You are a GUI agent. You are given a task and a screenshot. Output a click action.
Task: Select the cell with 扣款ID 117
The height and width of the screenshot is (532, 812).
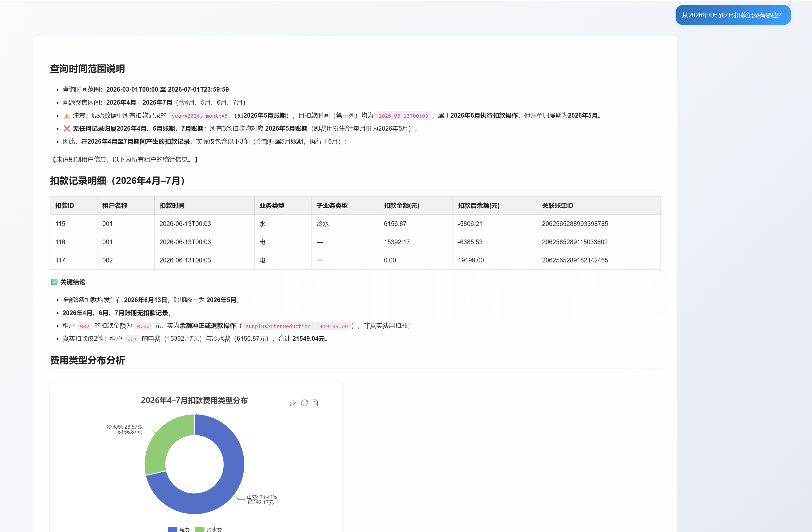74,260
